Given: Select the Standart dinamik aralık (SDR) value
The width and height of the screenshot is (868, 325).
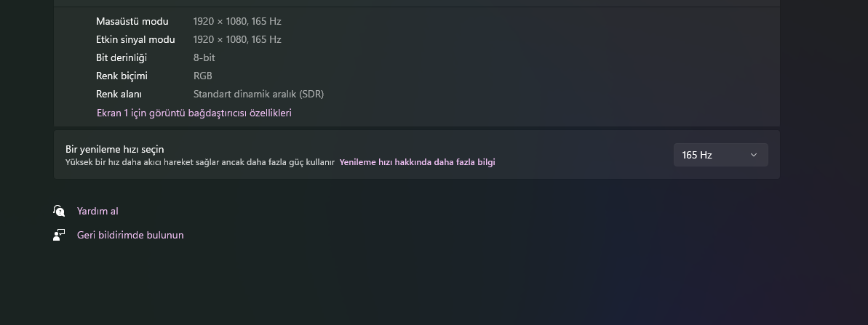Looking at the screenshot, I should [x=258, y=94].
